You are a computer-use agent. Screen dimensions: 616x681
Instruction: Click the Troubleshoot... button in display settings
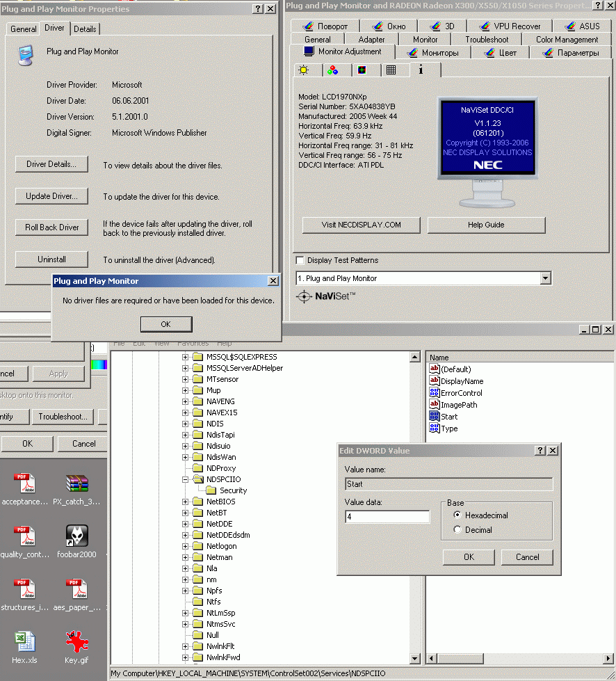point(63,417)
